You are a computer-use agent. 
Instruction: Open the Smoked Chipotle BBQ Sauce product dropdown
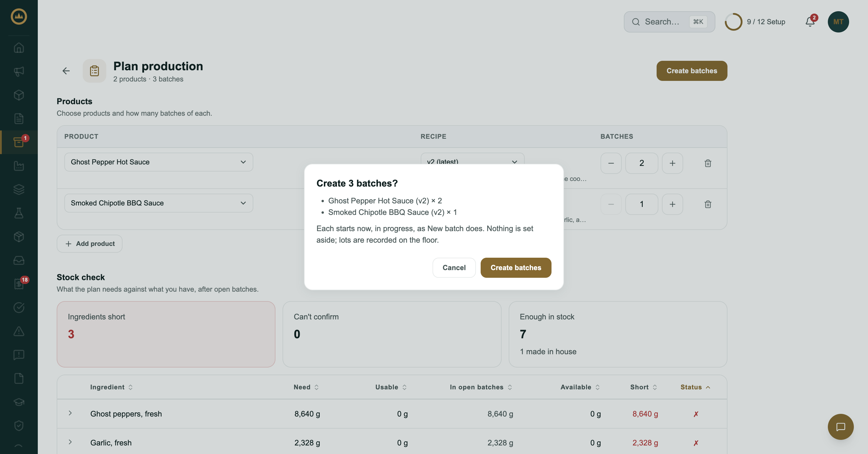(159, 203)
